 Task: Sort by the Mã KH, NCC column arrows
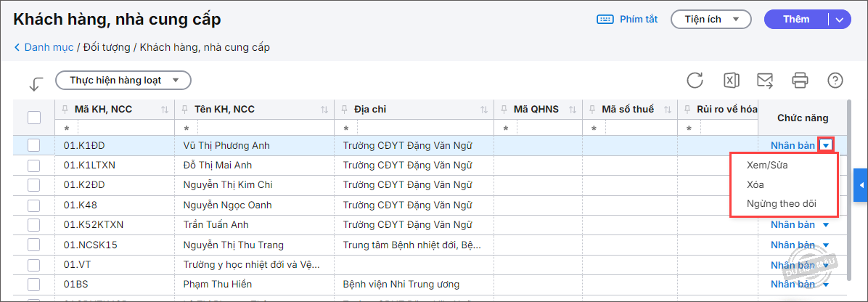164,110
